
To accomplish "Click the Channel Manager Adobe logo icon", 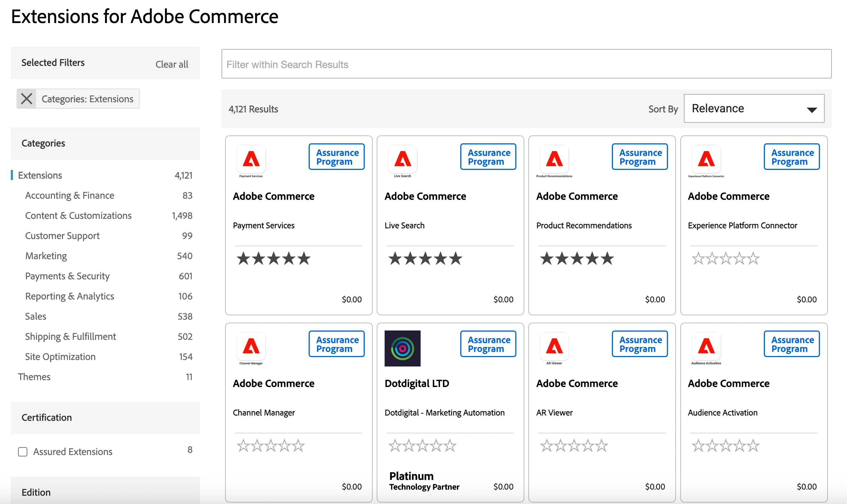I will (x=251, y=346).
